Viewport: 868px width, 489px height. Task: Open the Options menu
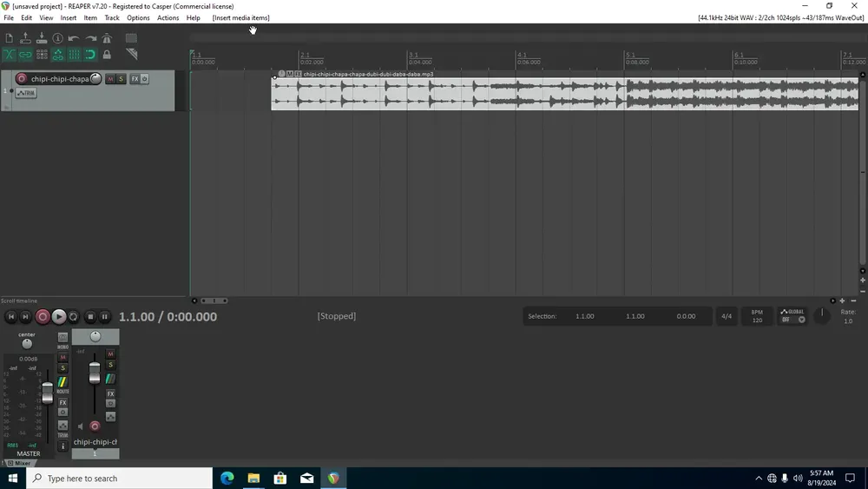click(x=138, y=17)
